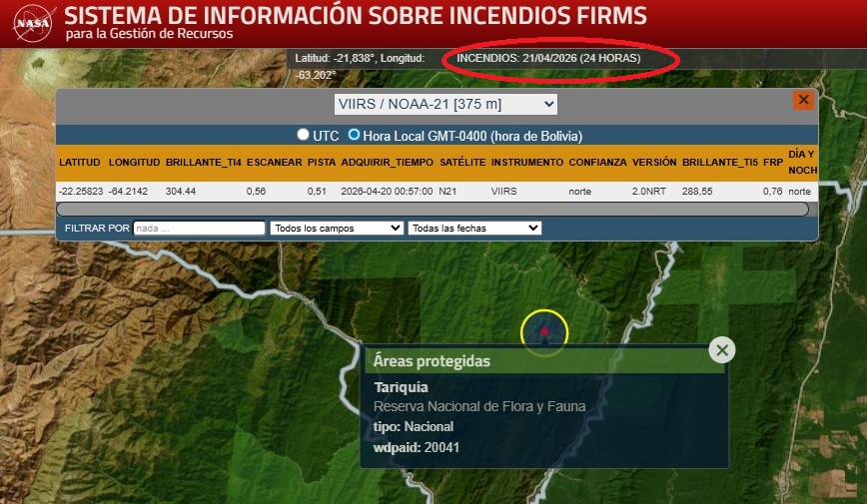The width and height of the screenshot is (867, 504).
Task: Close the fire data table panel
Action: [x=803, y=100]
